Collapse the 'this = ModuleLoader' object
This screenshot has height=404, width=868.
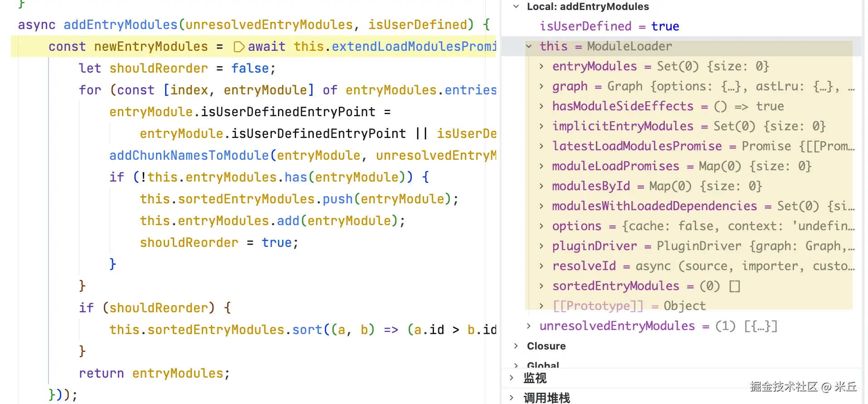pos(529,46)
